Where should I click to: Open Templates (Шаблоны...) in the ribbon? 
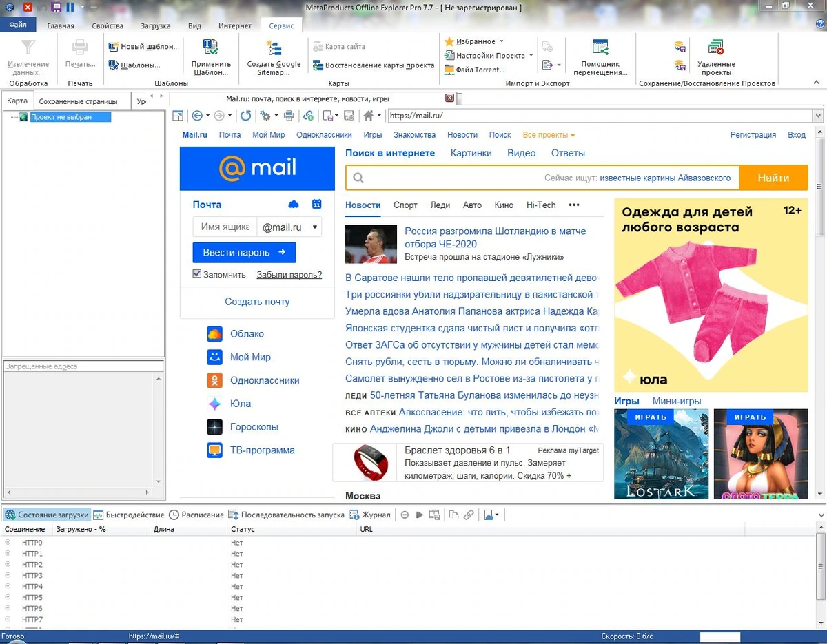[x=134, y=65]
